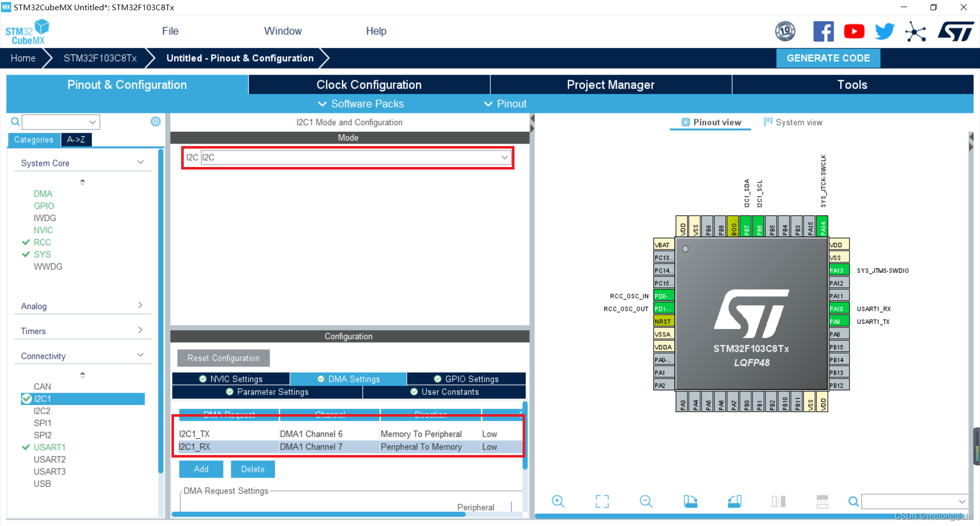Open the Help menu
Screen dimensions: 980x526
(x=376, y=31)
